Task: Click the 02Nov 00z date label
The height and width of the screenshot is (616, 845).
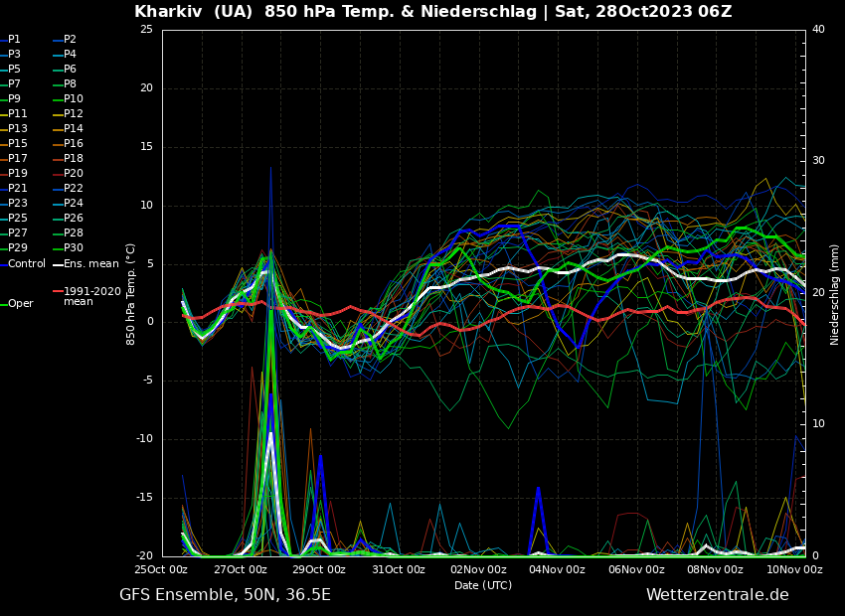Action: coord(478,570)
